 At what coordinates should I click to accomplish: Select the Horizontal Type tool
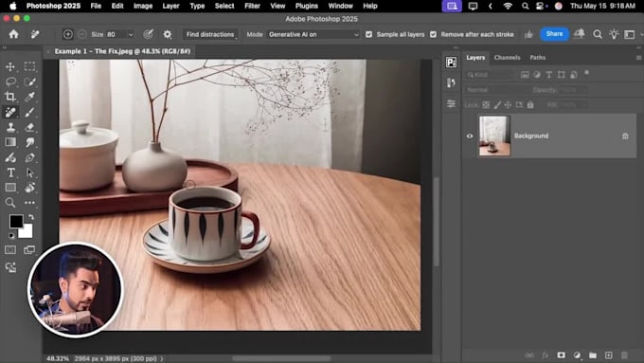coord(10,172)
